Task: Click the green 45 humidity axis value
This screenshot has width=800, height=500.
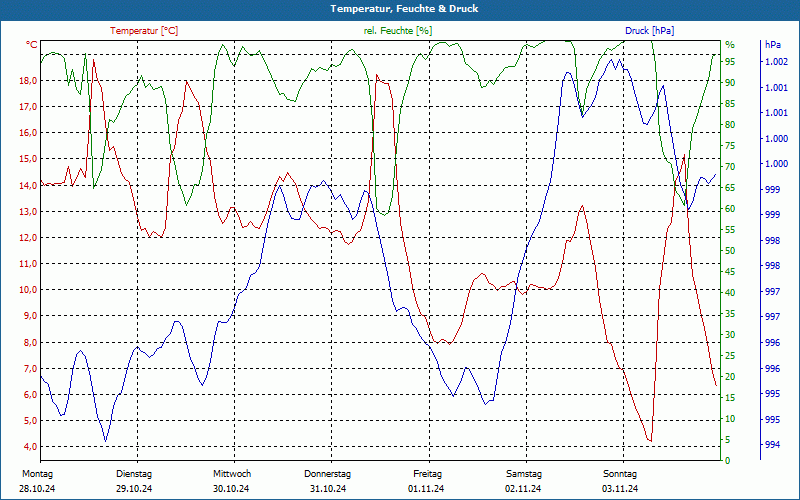Action: click(730, 272)
